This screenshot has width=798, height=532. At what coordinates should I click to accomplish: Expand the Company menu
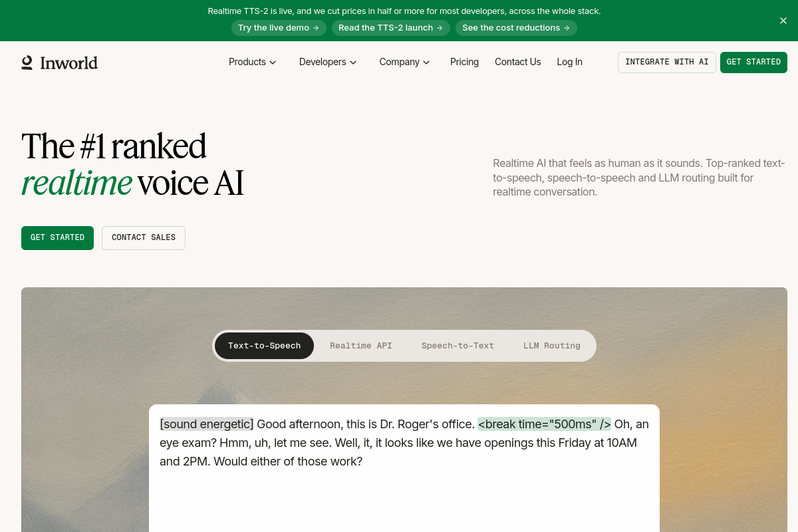[404, 62]
